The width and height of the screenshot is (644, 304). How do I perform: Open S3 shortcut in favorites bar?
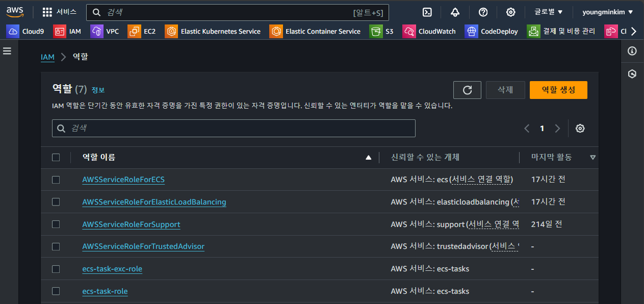pos(382,31)
